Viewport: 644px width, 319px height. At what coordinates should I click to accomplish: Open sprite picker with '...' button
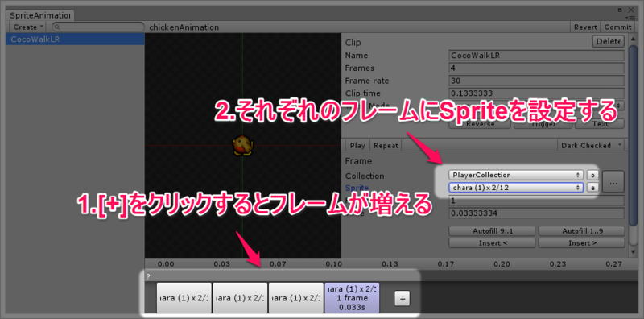click(x=613, y=182)
